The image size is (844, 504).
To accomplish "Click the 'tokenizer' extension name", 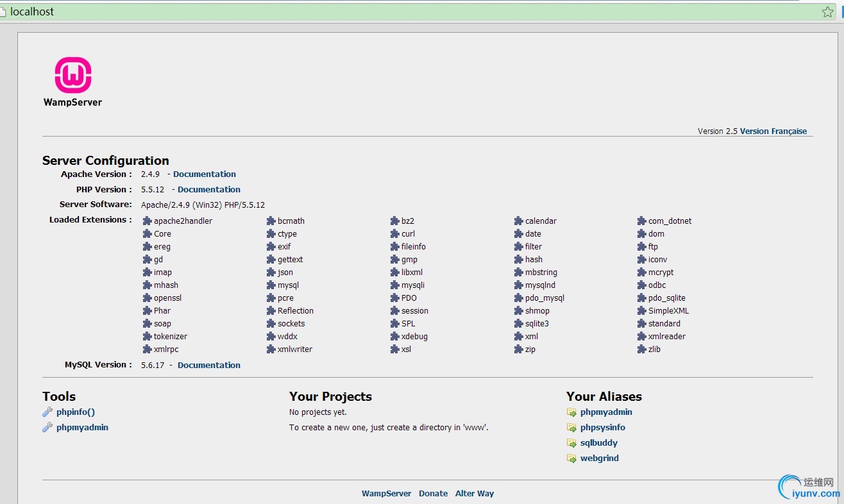I will (x=171, y=337).
